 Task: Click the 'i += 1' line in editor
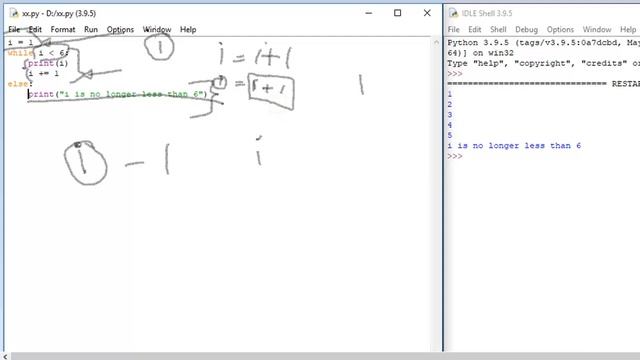[43, 73]
